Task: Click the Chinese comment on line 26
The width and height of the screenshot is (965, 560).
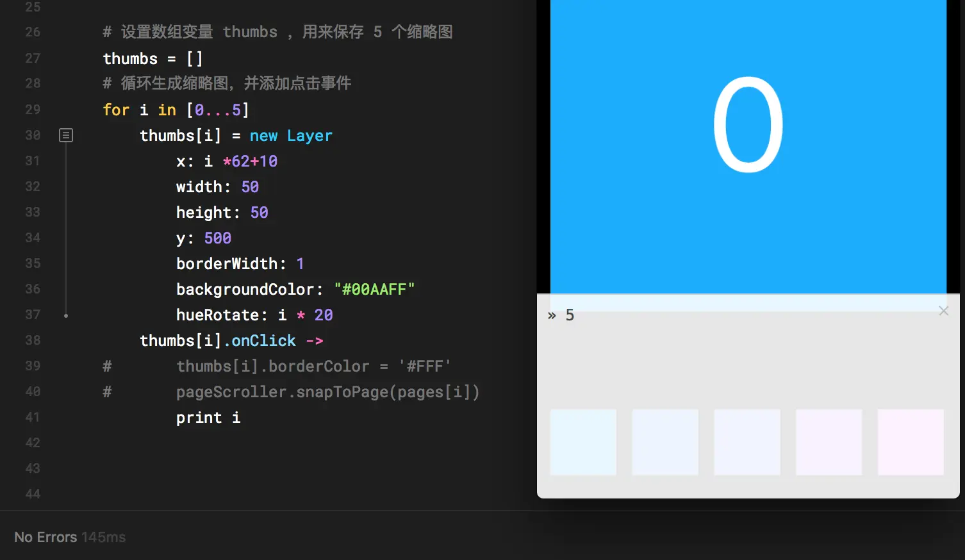Action: 277,32
